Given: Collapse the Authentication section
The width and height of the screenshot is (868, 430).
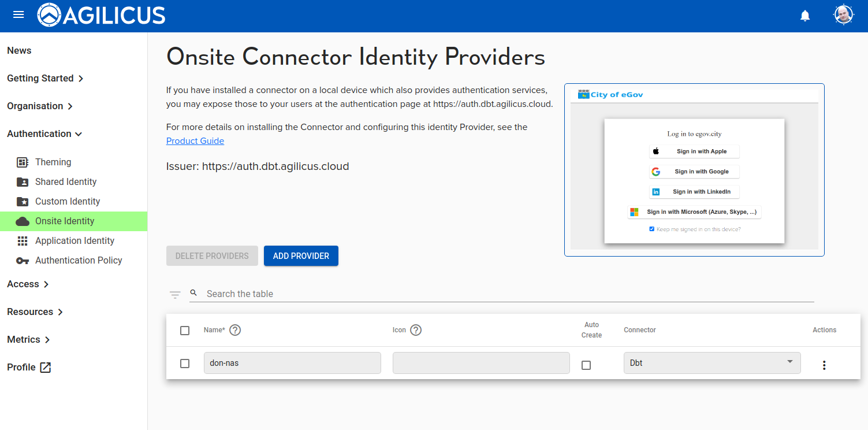Looking at the screenshot, I should coord(44,134).
